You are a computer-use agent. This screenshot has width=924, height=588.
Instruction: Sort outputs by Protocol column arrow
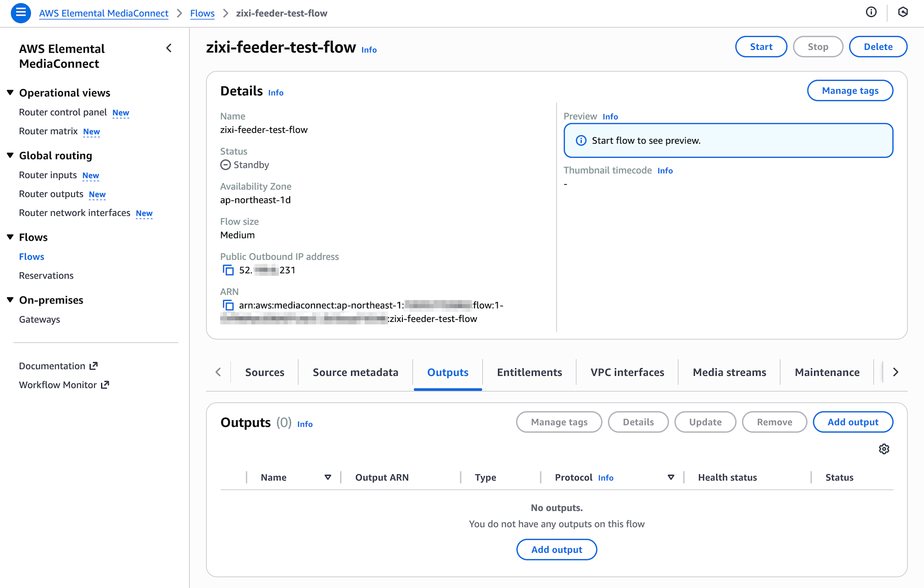click(671, 478)
